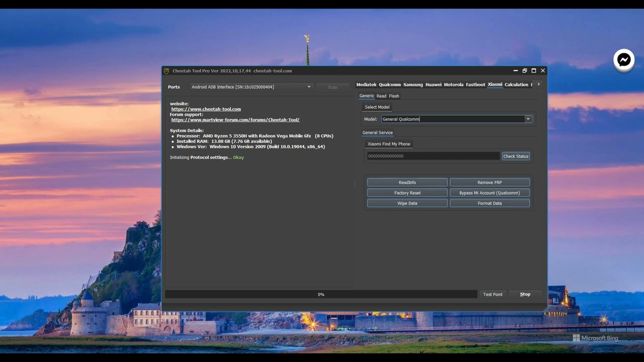Viewport: 644px width, 362px height.
Task: Click the Model field showing General Qualcomm
Action: click(x=453, y=119)
